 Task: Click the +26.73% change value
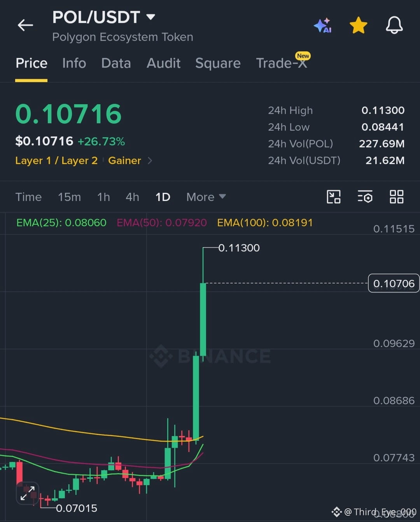coord(101,141)
